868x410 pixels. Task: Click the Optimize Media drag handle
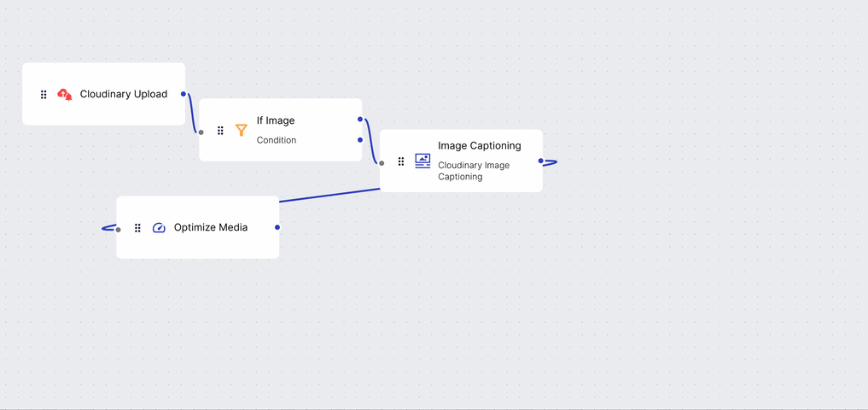click(137, 228)
